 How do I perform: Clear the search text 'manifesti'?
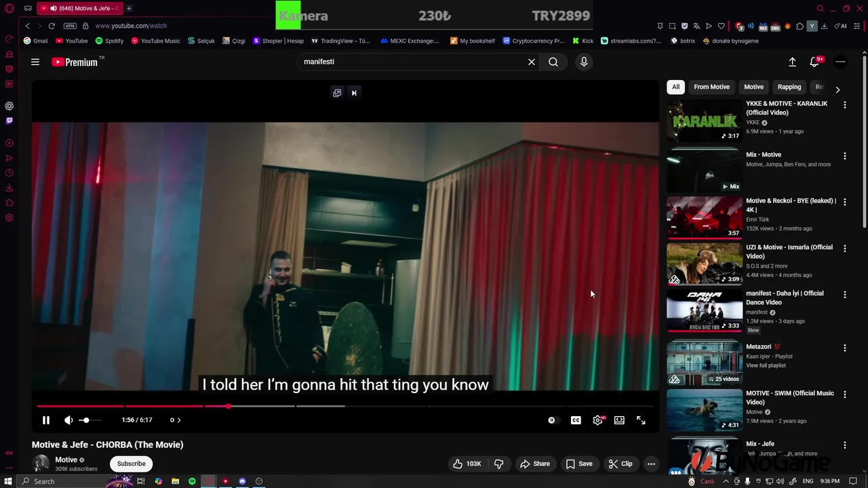532,62
